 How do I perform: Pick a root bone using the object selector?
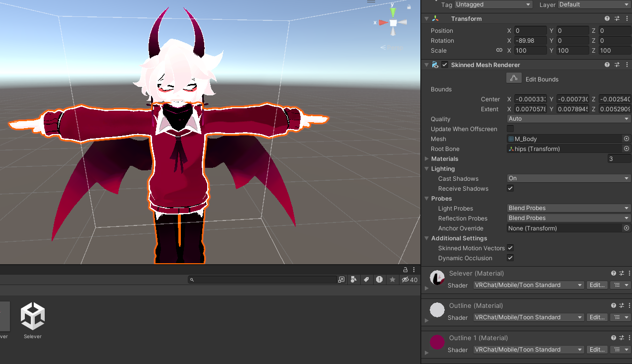click(626, 149)
